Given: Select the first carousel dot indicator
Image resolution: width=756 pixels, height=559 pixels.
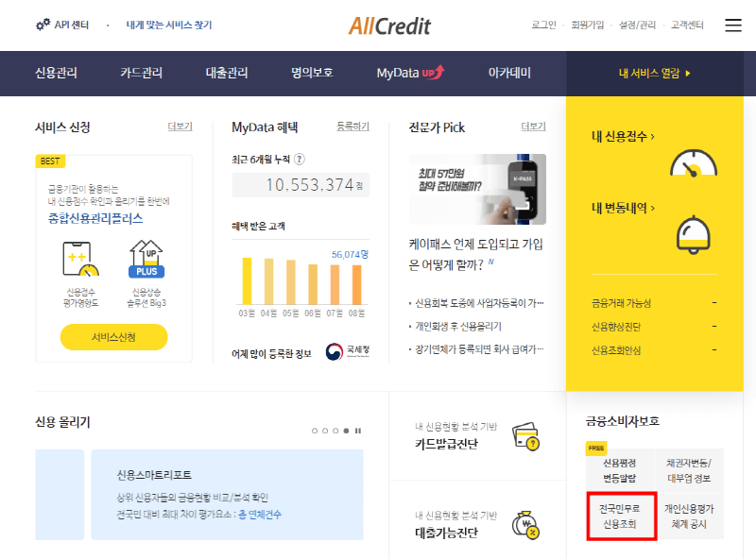Looking at the screenshot, I should tap(315, 431).
